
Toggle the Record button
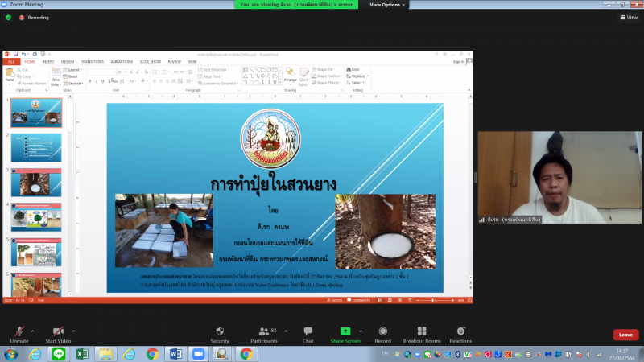coord(383,332)
